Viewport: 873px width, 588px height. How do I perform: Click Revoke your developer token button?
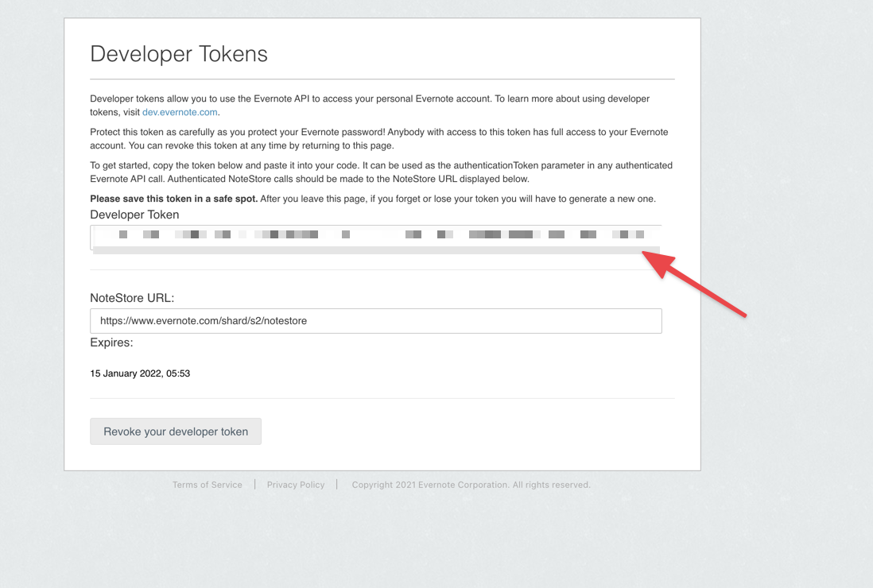(176, 431)
